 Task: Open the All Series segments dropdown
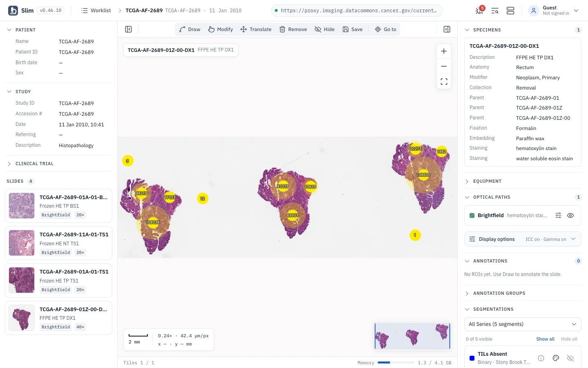pos(523,324)
